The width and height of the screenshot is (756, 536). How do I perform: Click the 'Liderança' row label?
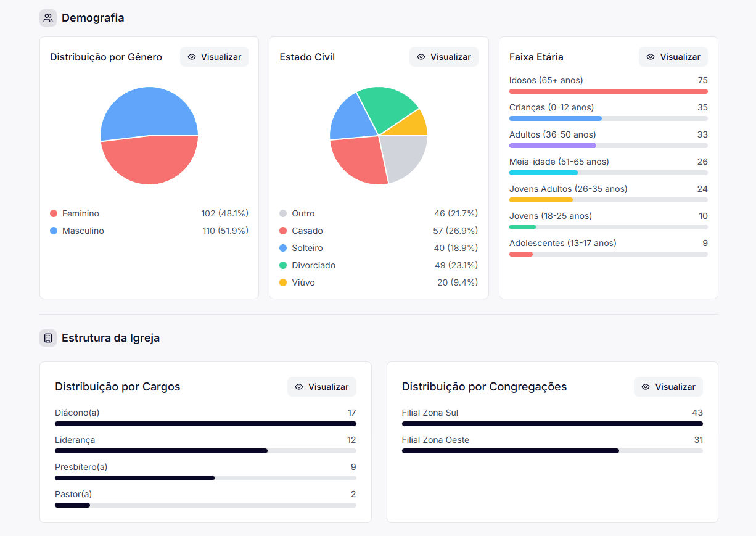75,440
